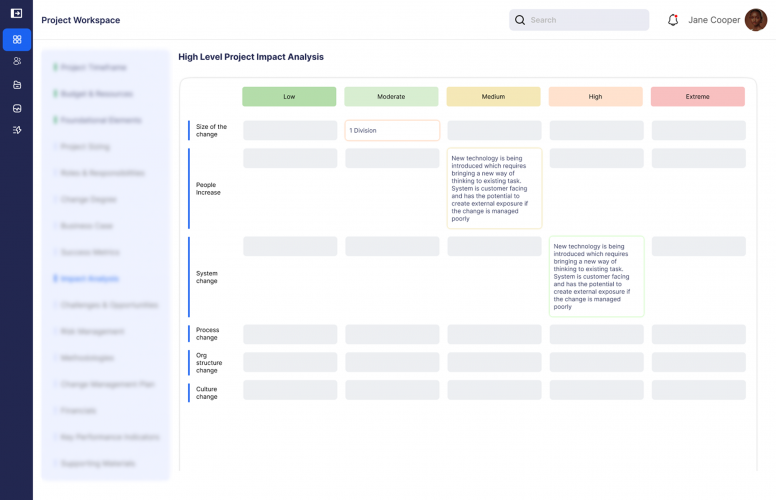This screenshot has width=776, height=500.
Task: Open the inbox icon in sidebar
Action: point(17,107)
